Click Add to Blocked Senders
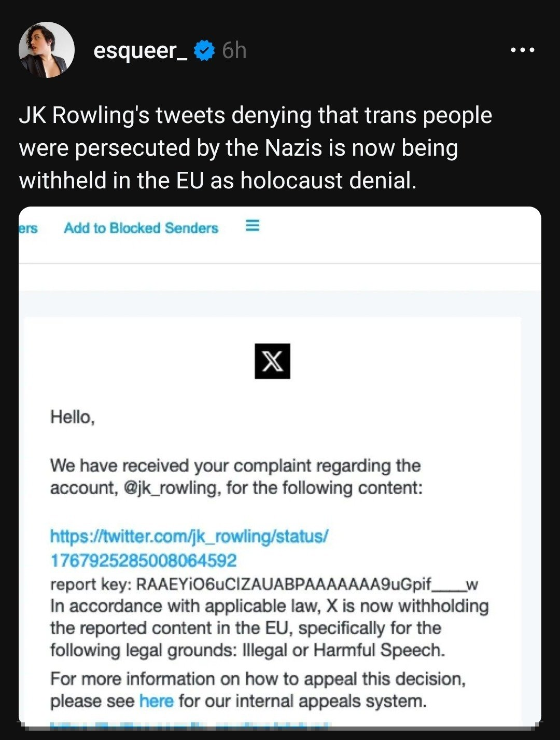Image resolution: width=560 pixels, height=740 pixels. pyautogui.click(x=141, y=228)
